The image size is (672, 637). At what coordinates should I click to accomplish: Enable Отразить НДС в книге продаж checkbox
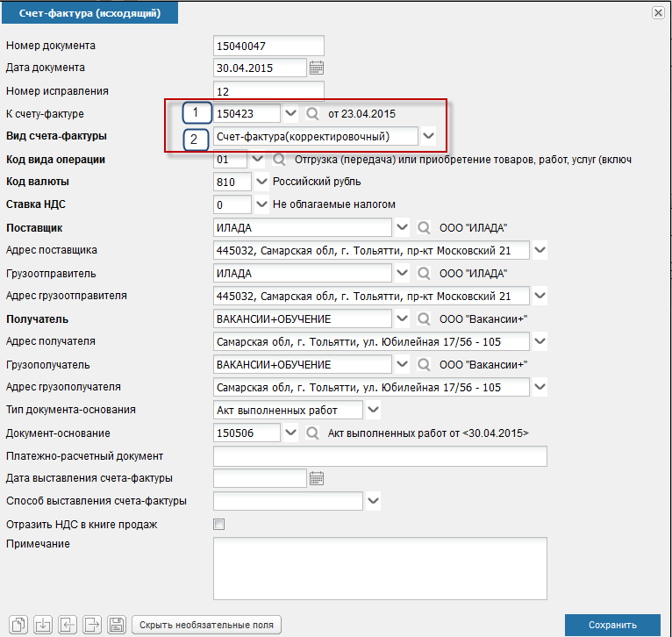pos(219,524)
